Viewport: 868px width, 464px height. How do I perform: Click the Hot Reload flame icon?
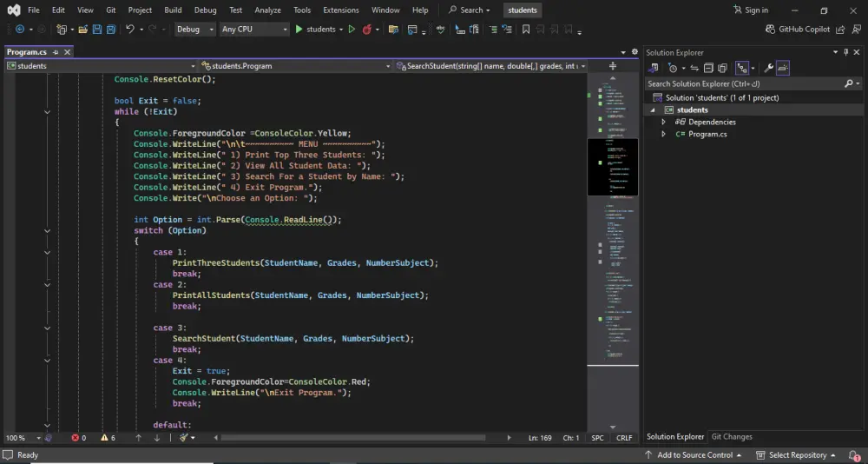(367, 30)
